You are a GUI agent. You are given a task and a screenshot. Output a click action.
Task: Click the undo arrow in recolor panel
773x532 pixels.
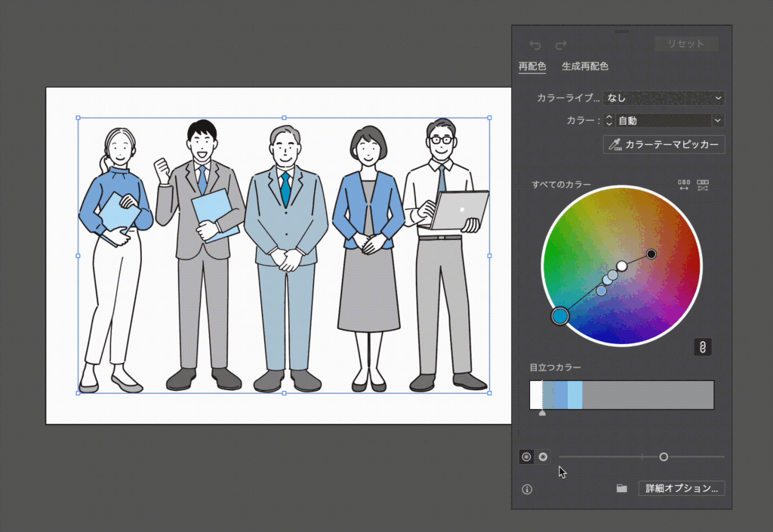[x=535, y=45]
